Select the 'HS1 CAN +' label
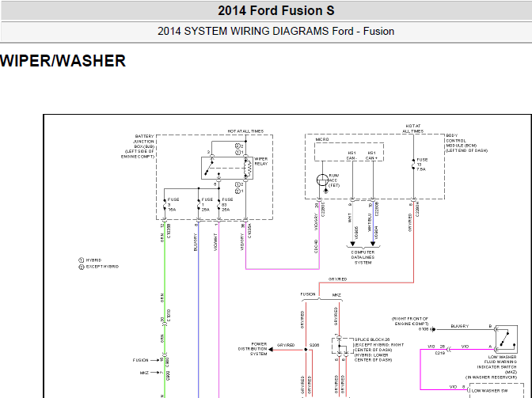Viewport: 532px width, 398px height. click(371, 156)
